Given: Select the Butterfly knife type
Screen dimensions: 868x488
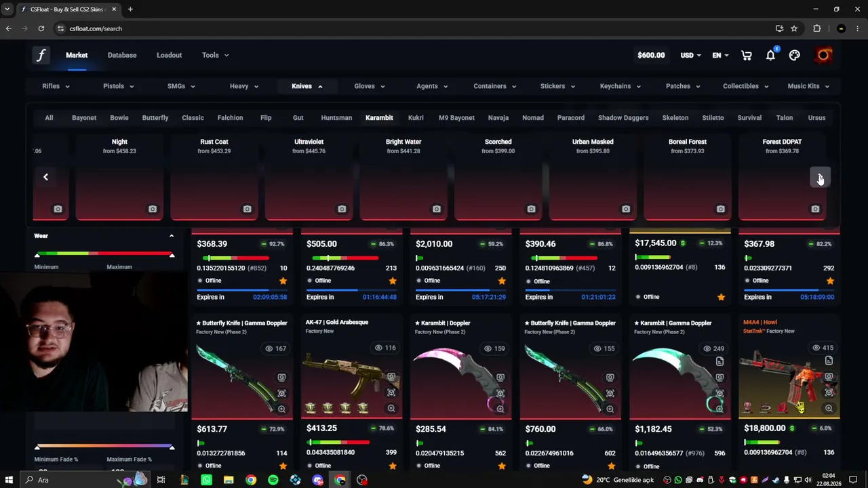Looking at the screenshot, I should (x=155, y=118).
